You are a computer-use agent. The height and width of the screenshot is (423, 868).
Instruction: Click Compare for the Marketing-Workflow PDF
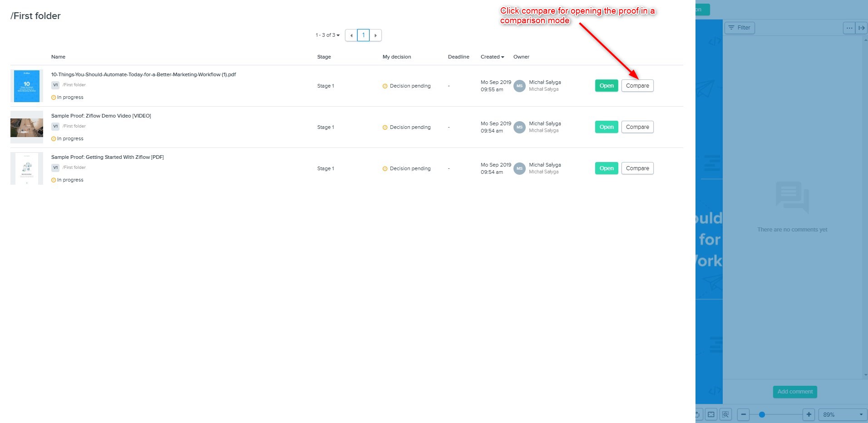(637, 86)
